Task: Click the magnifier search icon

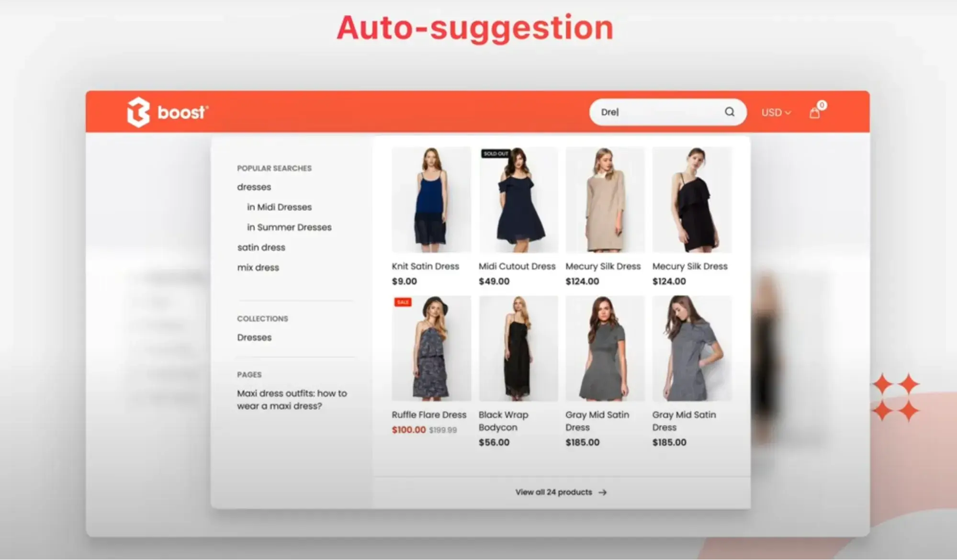Action: [729, 112]
